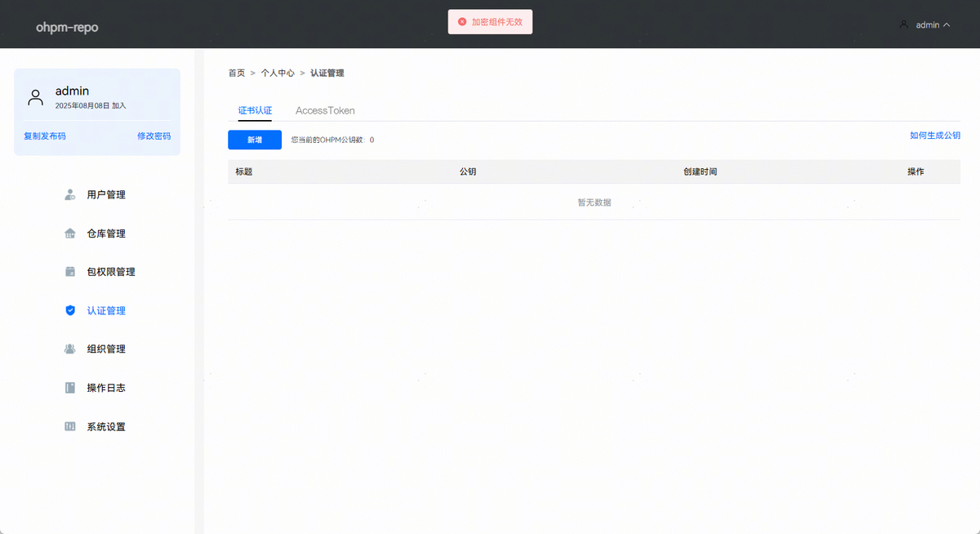The height and width of the screenshot is (534, 980).
Task: Go to 首页 in the breadcrumb
Action: click(236, 73)
